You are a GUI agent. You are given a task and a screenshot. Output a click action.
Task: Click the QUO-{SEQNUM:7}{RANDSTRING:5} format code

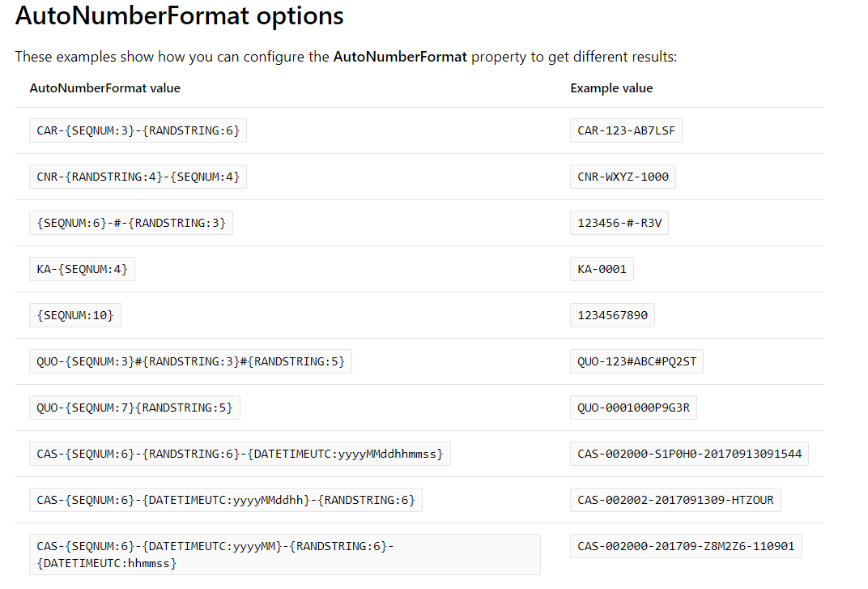134,408
